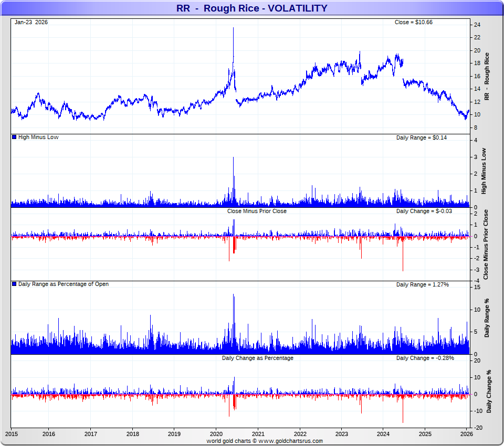Screen dimensions: 504x446
Task: Click the 2015 label on the time axis
Action: [12, 434]
